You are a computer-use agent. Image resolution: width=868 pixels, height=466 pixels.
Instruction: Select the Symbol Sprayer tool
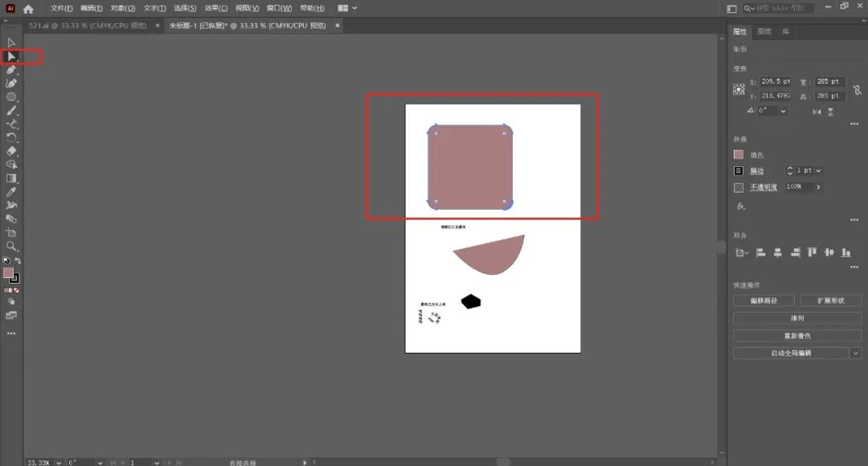point(11,206)
